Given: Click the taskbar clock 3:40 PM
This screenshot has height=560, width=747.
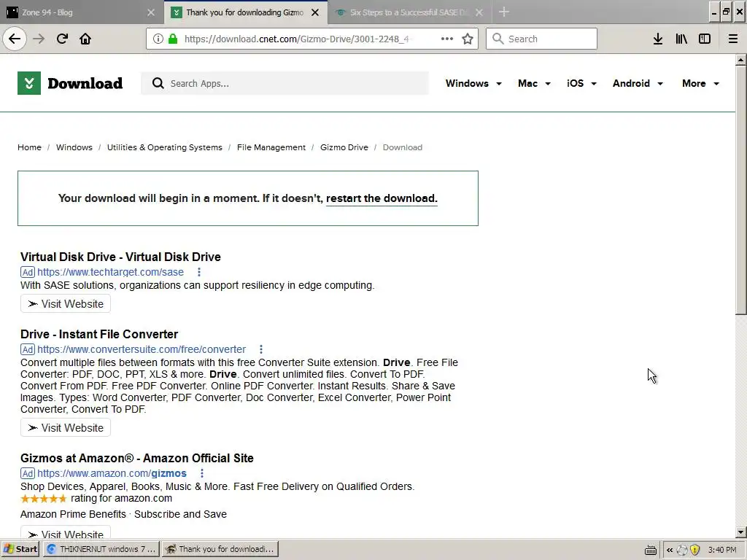Looking at the screenshot, I should 722,550.
